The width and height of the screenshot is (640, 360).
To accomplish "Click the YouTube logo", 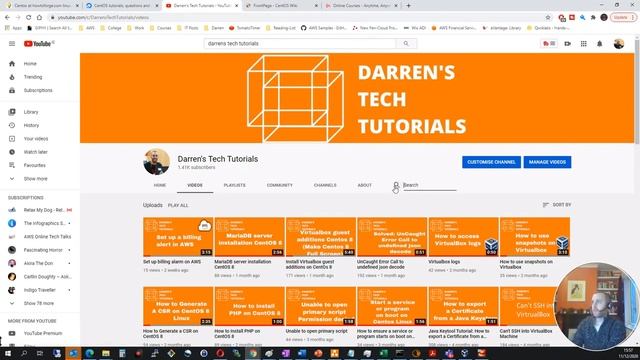I will pyautogui.click(x=38, y=44).
